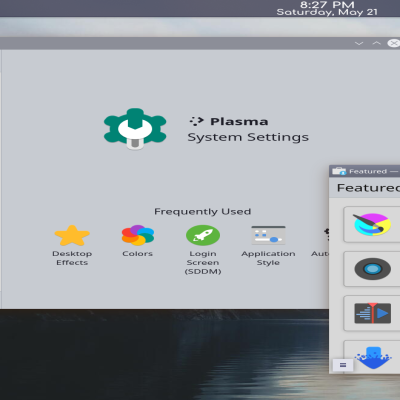Select the camera lens app in Featured
This screenshot has width=400, height=400.
pos(372,269)
